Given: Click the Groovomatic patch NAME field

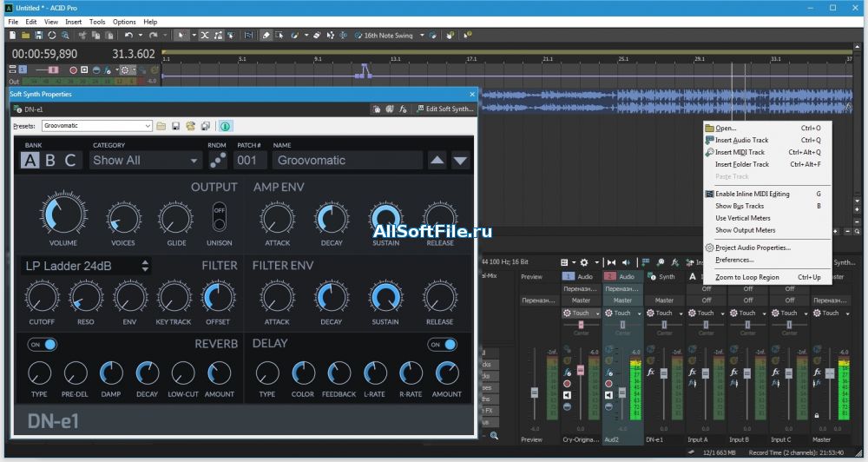Looking at the screenshot, I should tap(348, 161).
